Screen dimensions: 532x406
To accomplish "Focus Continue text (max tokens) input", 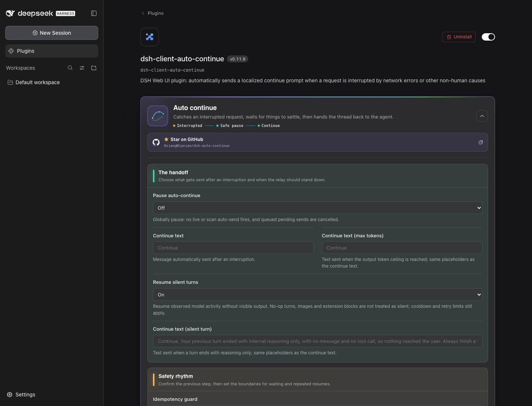I will 402,248.
